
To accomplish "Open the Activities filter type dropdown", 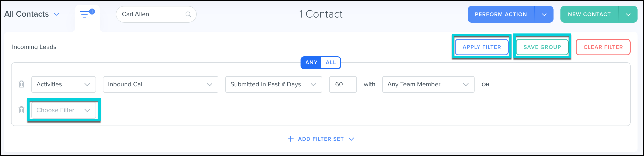I will 63,84.
